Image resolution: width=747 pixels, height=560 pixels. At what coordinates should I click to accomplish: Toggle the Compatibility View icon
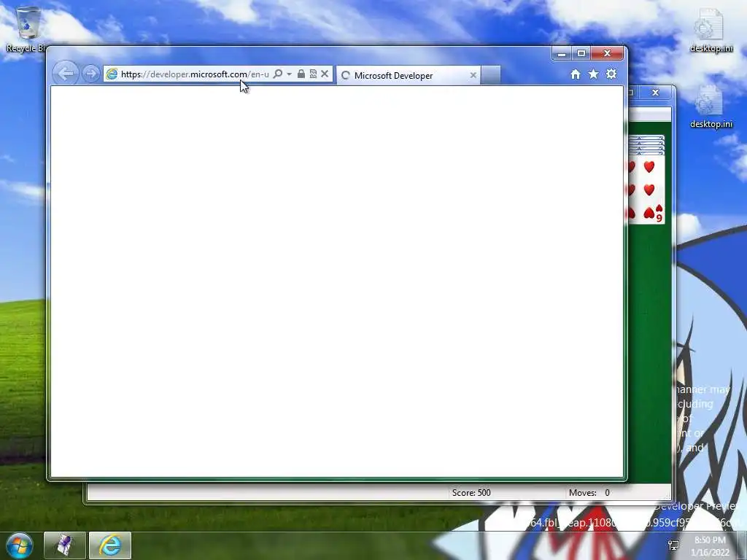point(313,74)
